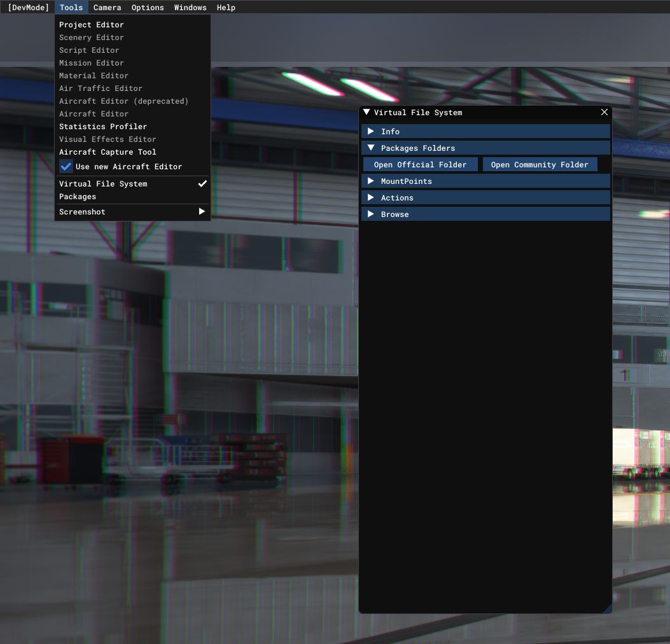Viewport: 670px width, 644px height.
Task: Expand the Browse section
Action: tap(371, 214)
